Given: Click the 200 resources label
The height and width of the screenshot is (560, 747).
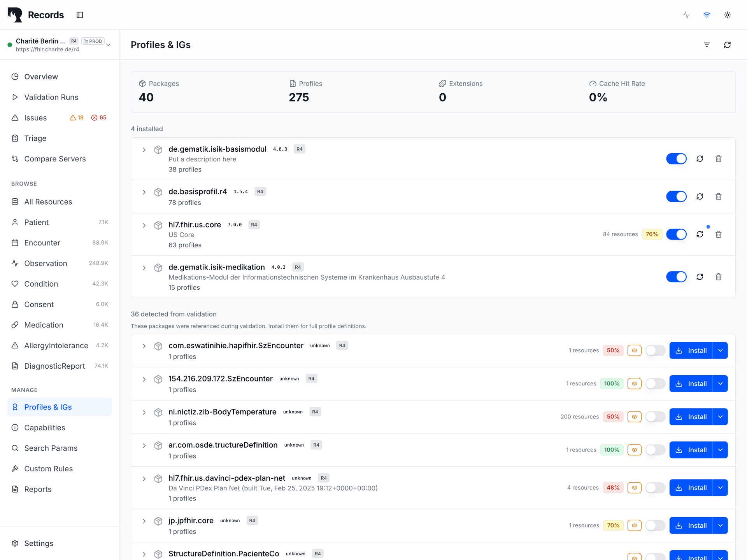Looking at the screenshot, I should click(580, 416).
